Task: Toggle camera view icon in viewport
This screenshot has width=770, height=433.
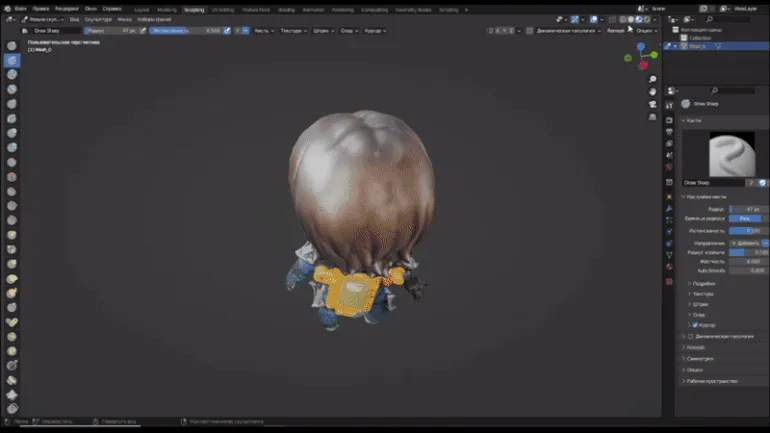Action: 652,105
